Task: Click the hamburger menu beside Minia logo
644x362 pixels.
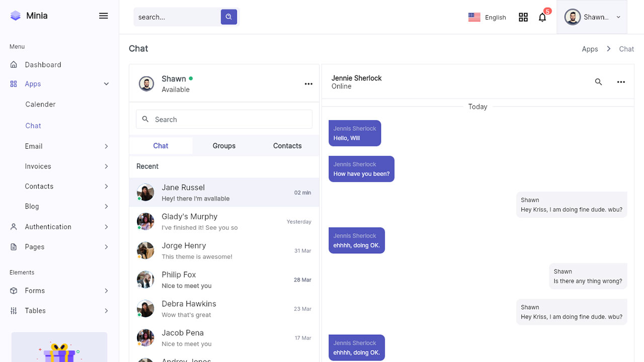Action: (103, 16)
